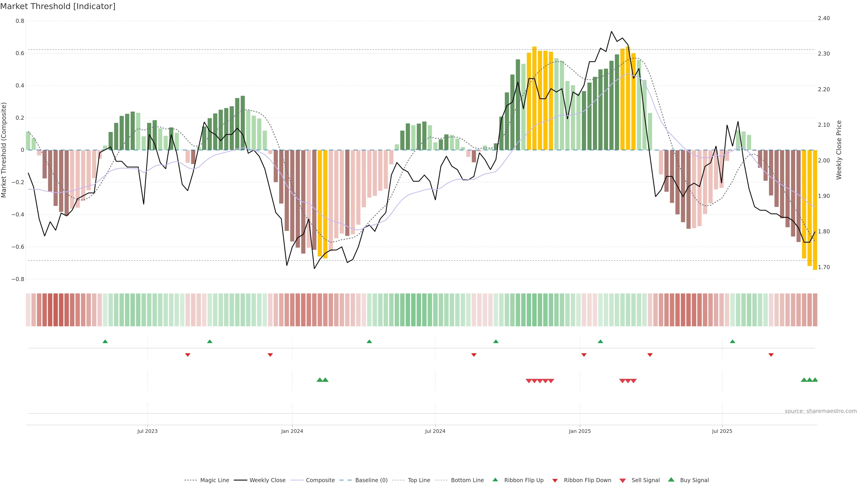Toggle Composite series in legend
Screen dimensions: 868x488
pos(320,480)
